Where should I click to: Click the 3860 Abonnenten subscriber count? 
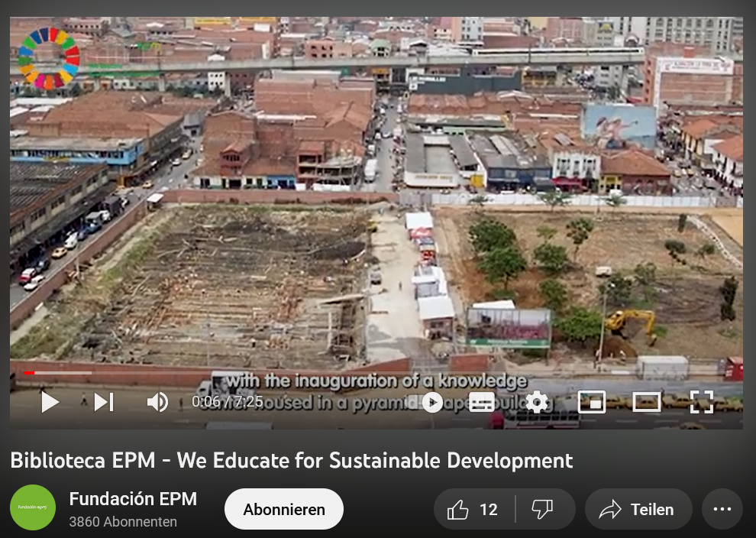point(123,522)
